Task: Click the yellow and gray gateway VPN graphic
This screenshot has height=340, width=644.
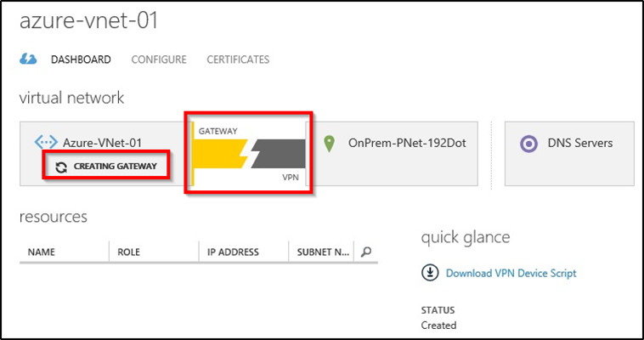Action: coord(249,154)
